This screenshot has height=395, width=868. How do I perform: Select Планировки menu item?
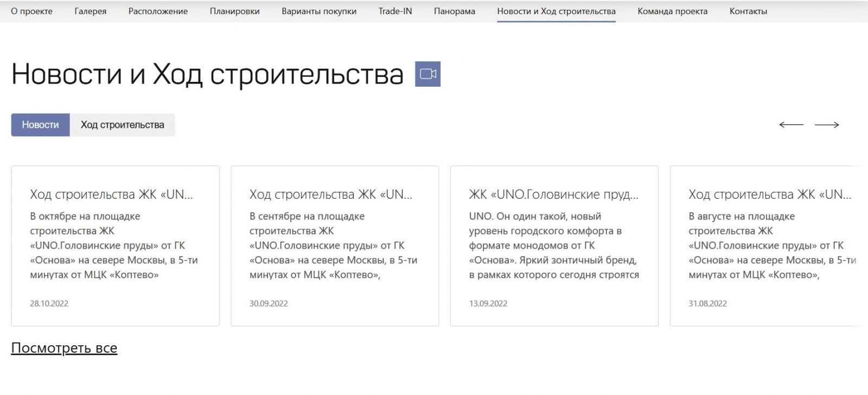(234, 11)
